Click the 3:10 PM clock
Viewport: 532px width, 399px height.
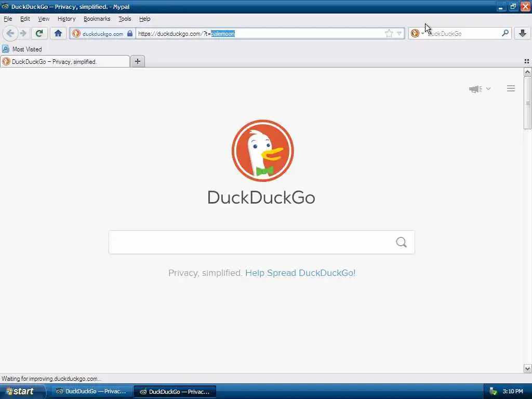coord(513,392)
